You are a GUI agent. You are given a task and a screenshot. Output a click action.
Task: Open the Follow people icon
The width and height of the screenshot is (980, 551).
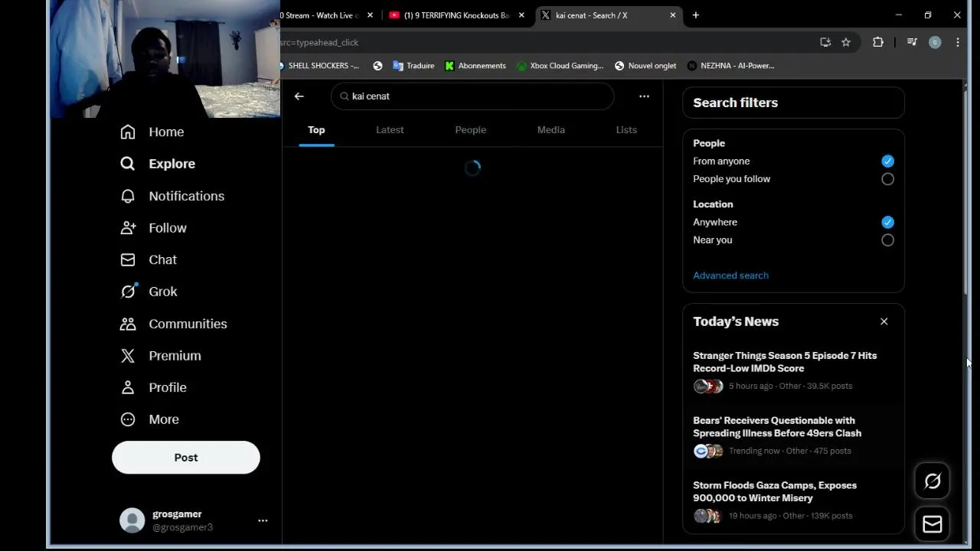[x=128, y=228]
